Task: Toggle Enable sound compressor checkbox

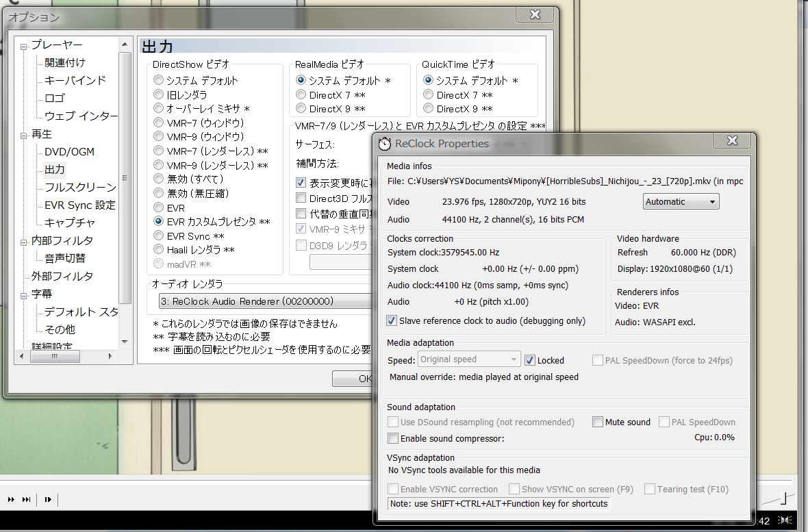Action: pyautogui.click(x=393, y=438)
